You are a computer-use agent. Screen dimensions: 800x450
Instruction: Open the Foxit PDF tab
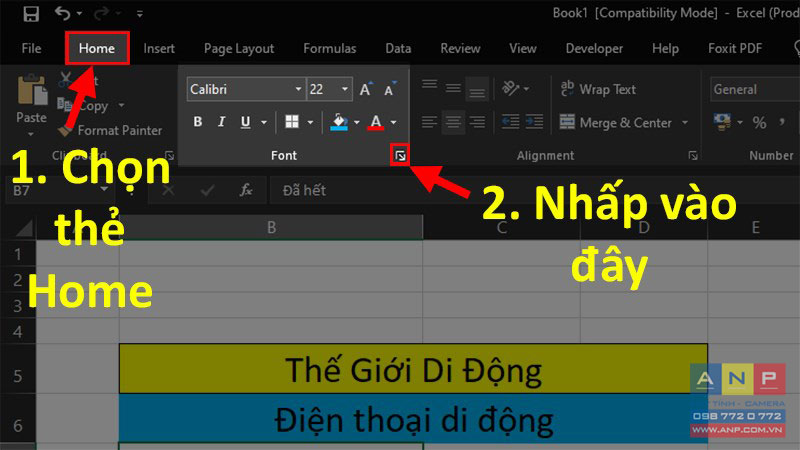[735, 48]
